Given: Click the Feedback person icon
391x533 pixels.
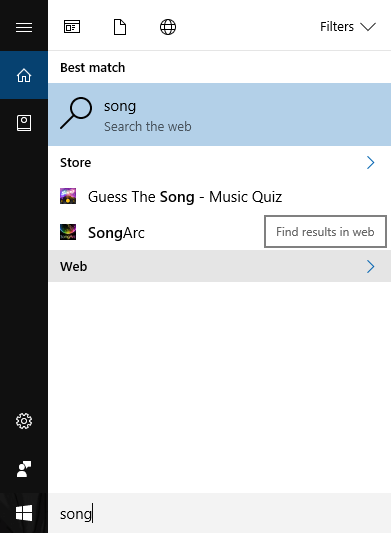Looking at the screenshot, I should coord(24,469).
